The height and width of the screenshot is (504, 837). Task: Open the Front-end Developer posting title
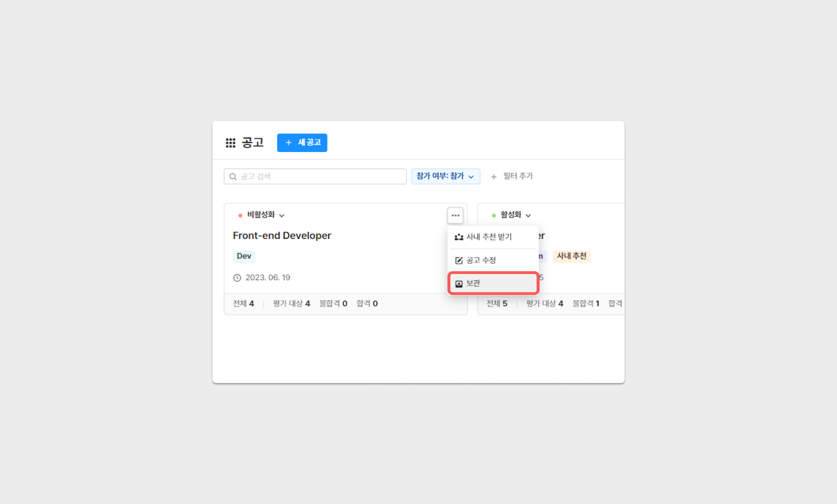pyautogui.click(x=282, y=236)
